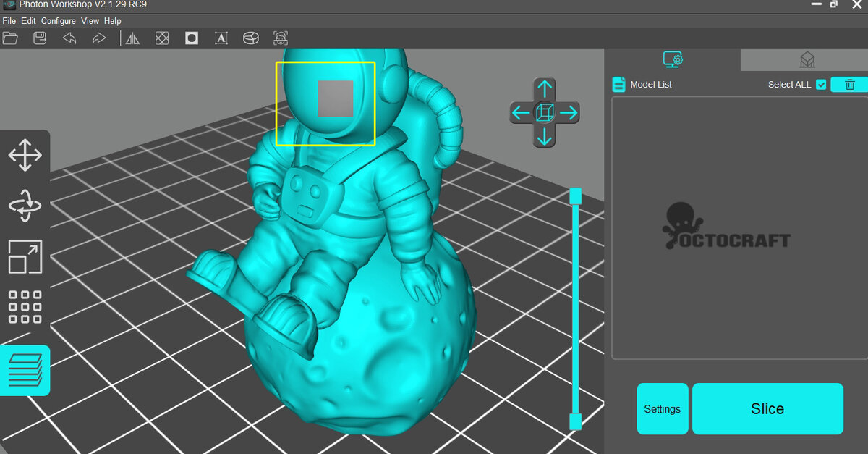
Task: Activate the layers slice-view tool
Action: pos(25,370)
